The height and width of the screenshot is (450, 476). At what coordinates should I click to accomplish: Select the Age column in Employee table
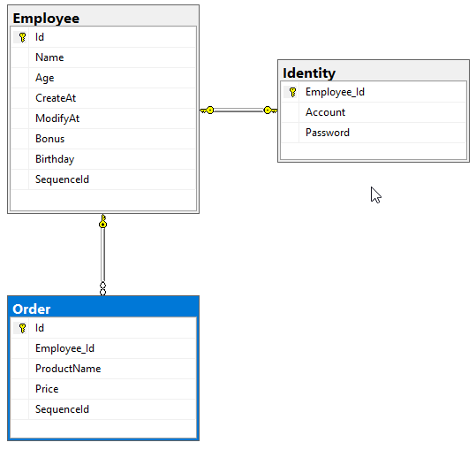103,78
